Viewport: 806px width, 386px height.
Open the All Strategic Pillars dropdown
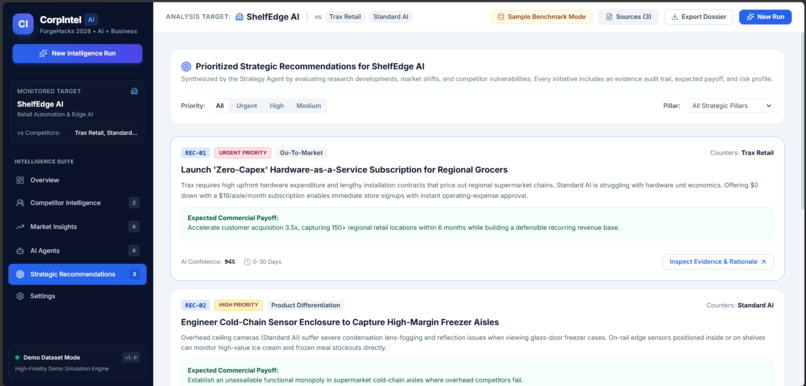pos(729,106)
